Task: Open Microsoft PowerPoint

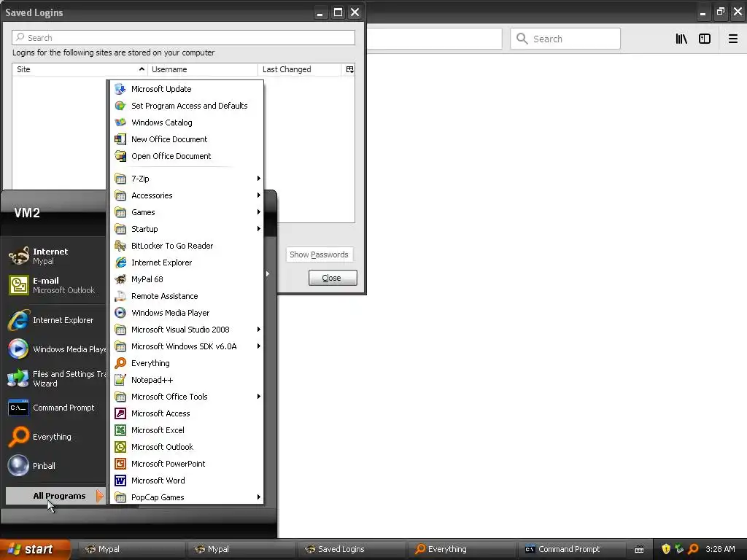Action: click(x=187, y=463)
